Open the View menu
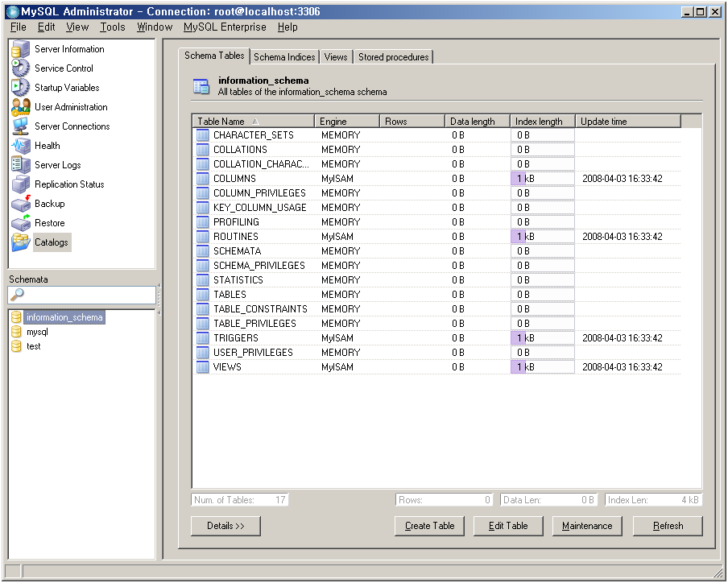The height and width of the screenshot is (583, 728). point(77,27)
